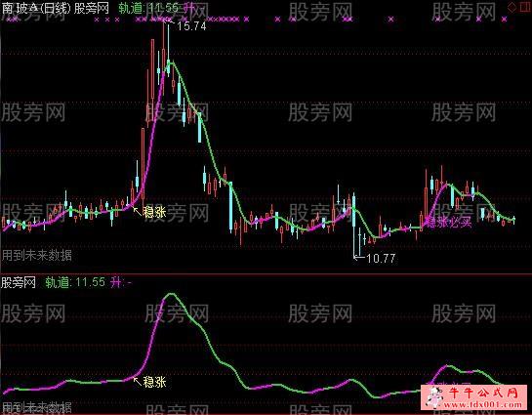Click the magenta 稳涨必买 signal label

click(448, 223)
